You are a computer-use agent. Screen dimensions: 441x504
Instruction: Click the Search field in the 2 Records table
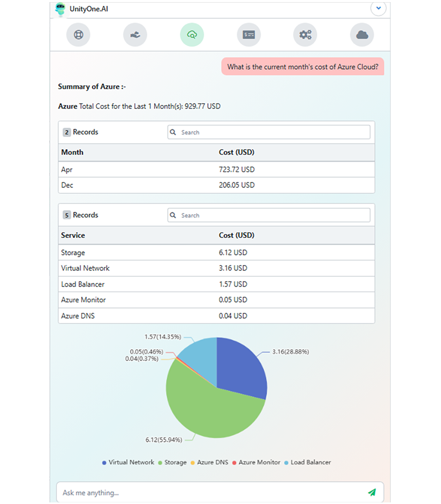click(x=269, y=132)
